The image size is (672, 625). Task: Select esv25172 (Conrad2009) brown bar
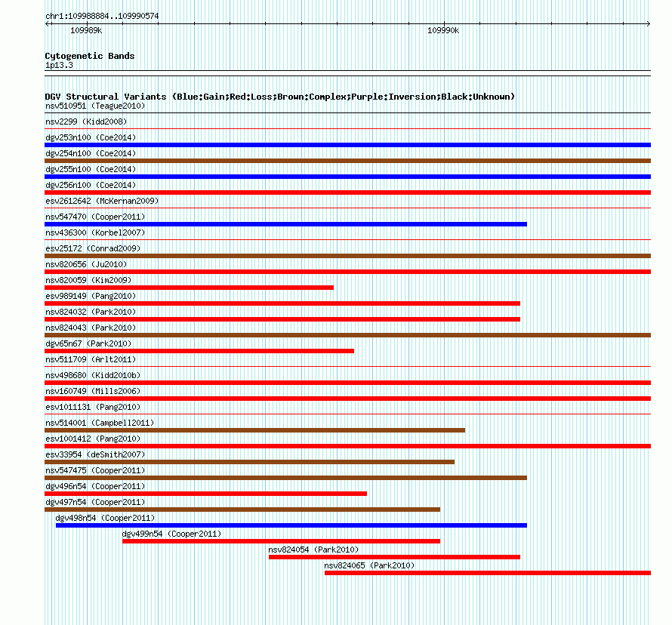point(347,256)
